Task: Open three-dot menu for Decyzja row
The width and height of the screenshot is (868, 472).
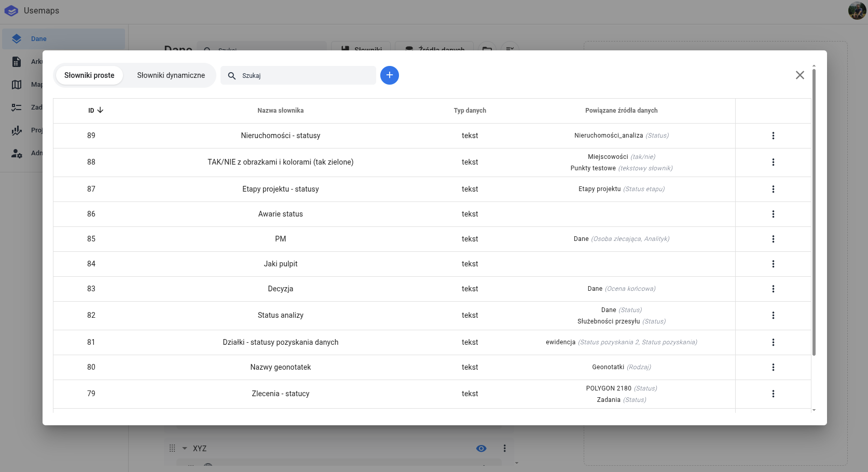Action: coord(773,289)
